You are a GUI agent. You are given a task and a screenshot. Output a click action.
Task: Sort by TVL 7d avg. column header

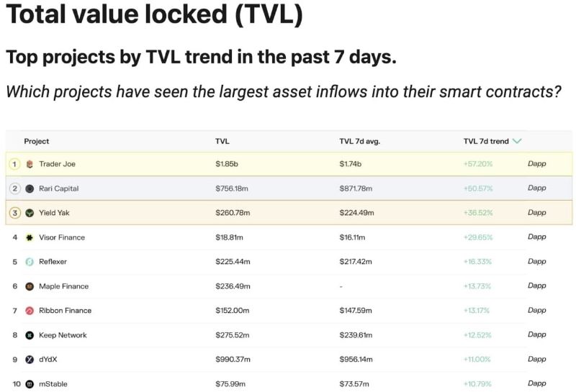click(359, 142)
